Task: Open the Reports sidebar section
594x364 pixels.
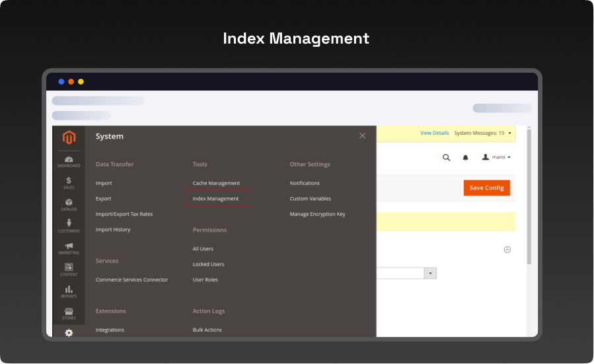Action: point(69,291)
